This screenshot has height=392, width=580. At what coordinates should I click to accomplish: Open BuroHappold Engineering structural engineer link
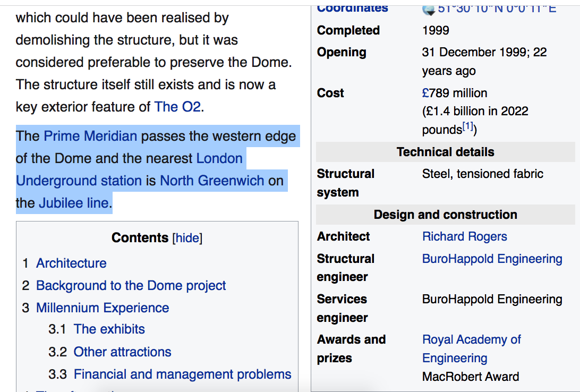[492, 259]
